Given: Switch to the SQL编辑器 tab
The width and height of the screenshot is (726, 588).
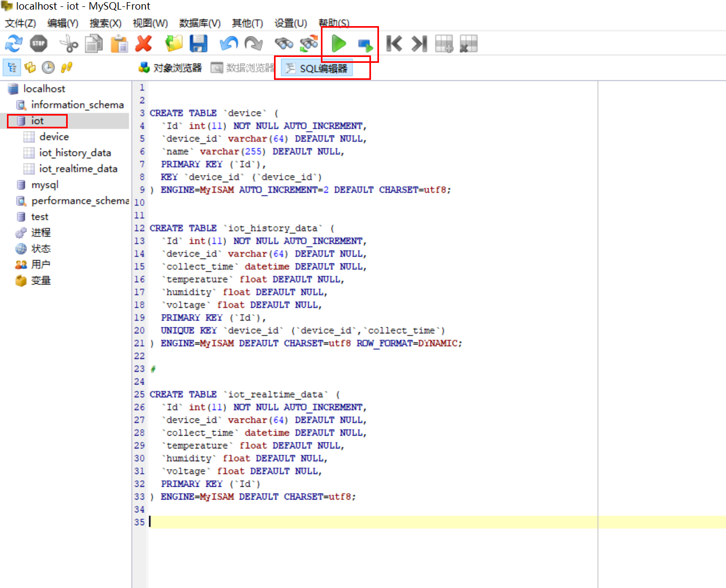Looking at the screenshot, I should [317, 69].
